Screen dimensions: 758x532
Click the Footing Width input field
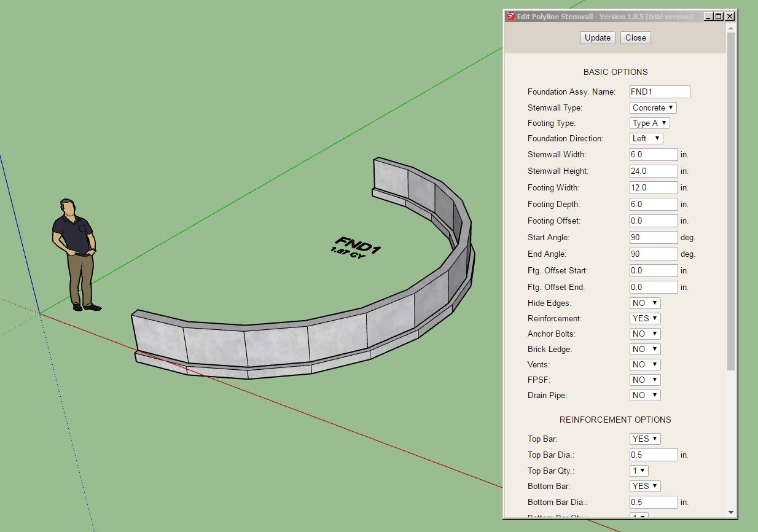(654, 187)
